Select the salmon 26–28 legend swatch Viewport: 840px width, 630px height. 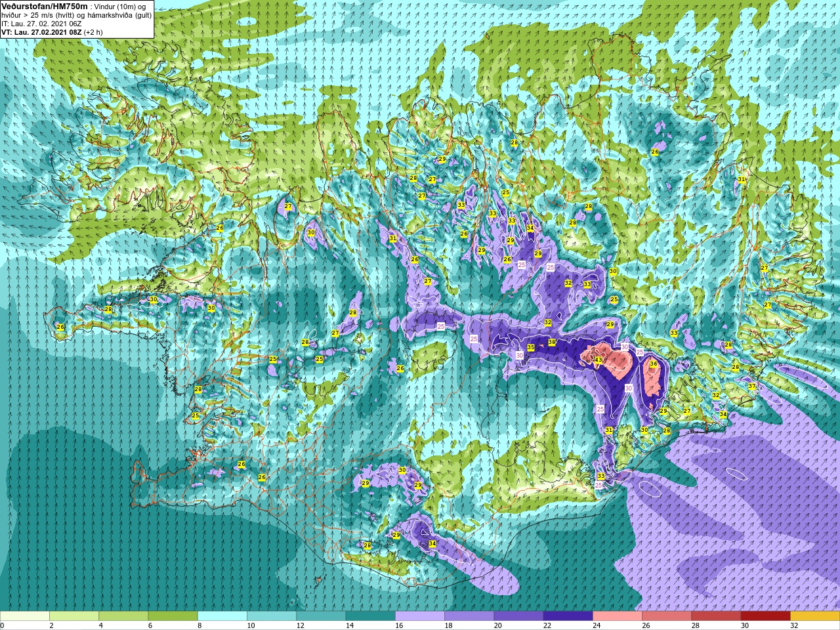pos(667,616)
